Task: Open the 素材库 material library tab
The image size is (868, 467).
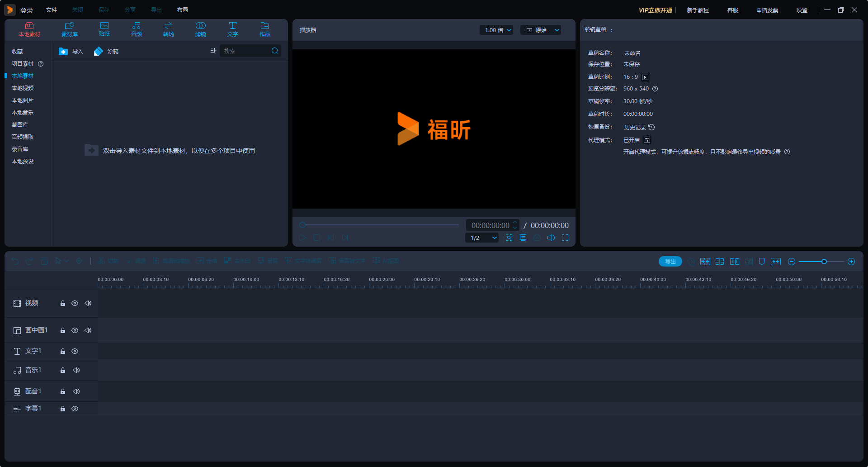Action: tap(70, 29)
